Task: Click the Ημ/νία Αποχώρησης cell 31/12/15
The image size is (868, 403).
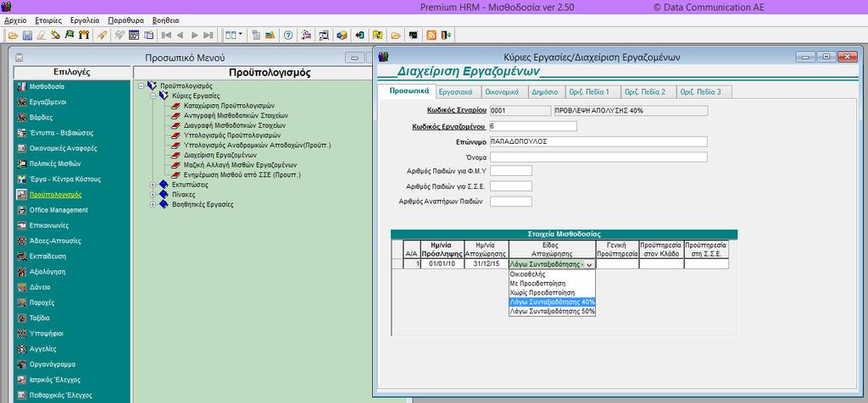Action: (486, 264)
